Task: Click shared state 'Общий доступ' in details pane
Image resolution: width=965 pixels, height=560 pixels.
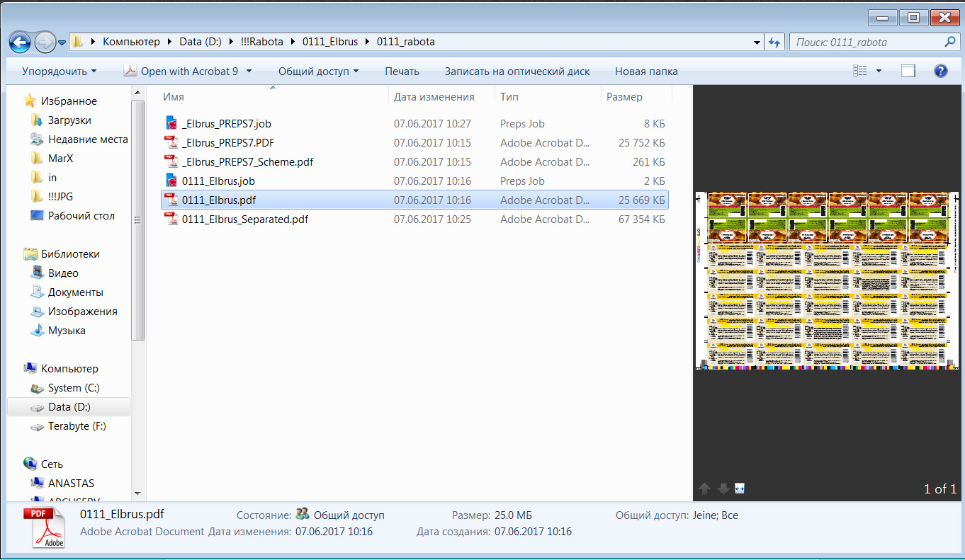Action: coord(349,515)
